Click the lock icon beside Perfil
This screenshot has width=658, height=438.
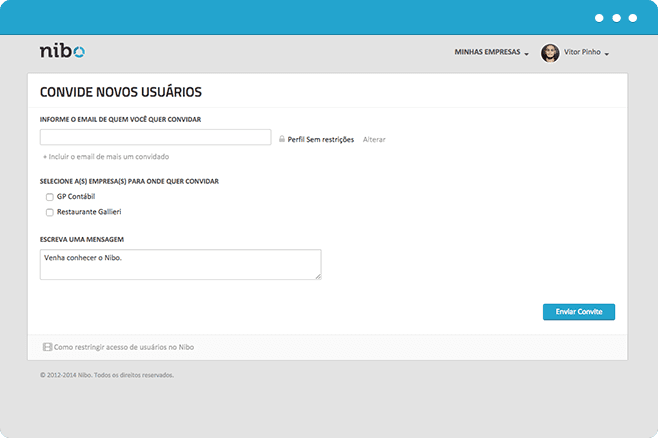[282, 139]
